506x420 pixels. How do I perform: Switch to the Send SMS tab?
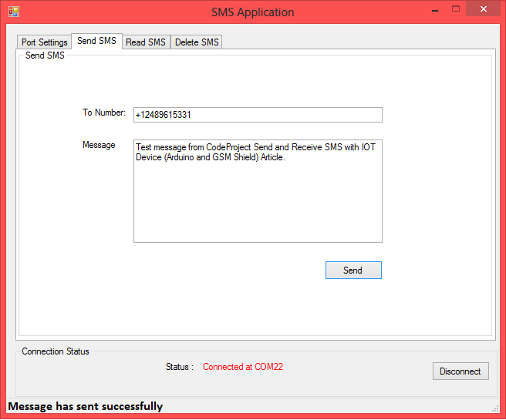tap(96, 41)
